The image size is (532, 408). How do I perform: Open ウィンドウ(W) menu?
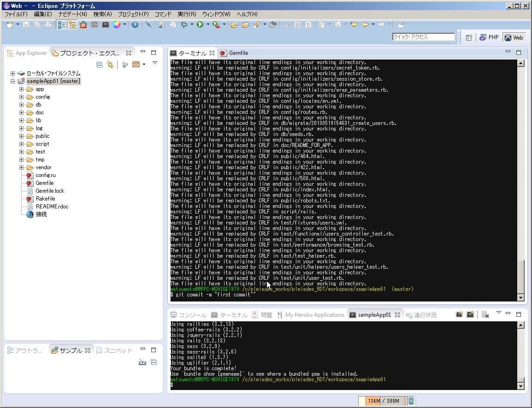216,14
